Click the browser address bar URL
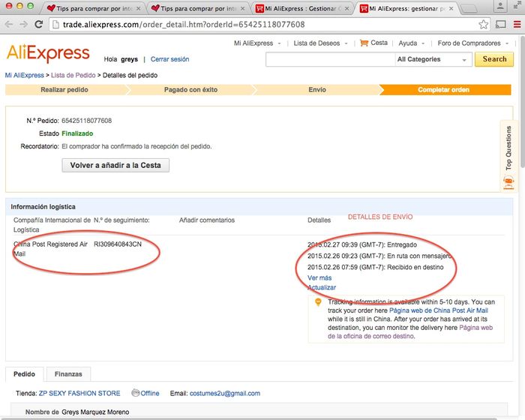 pos(184,25)
